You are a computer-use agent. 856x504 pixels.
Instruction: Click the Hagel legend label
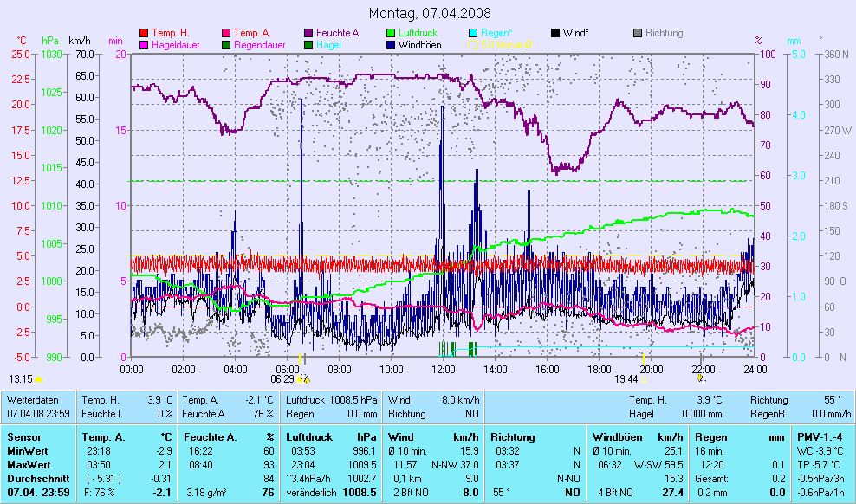tap(327, 44)
